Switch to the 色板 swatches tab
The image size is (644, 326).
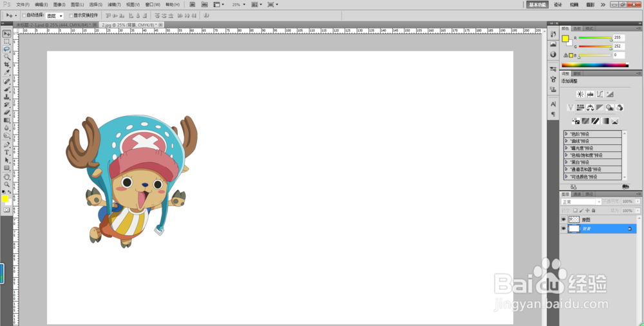(577, 28)
